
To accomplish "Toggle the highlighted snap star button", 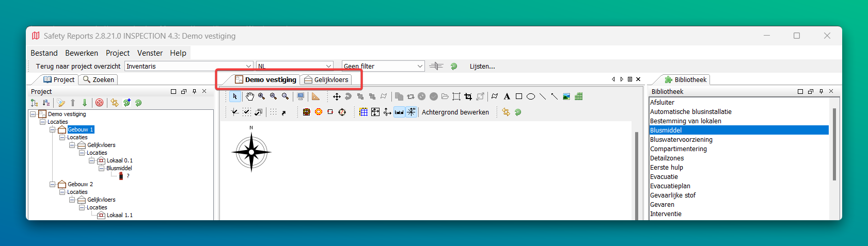I will pos(411,112).
